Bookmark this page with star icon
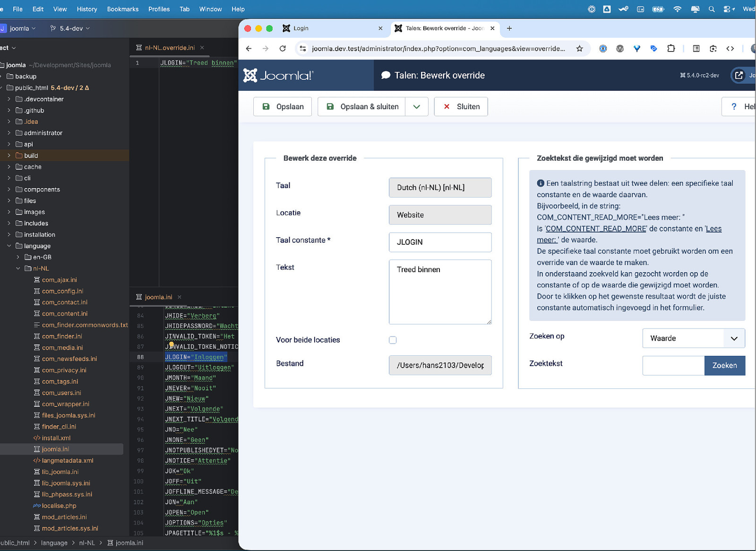The height and width of the screenshot is (551, 756). (x=579, y=48)
